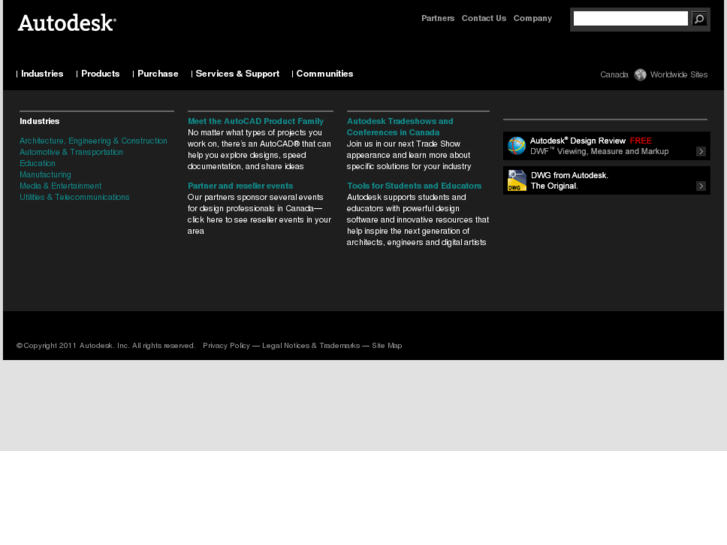Open the Purchase menu
Image resolution: width=727 pixels, height=545 pixels.
click(158, 74)
